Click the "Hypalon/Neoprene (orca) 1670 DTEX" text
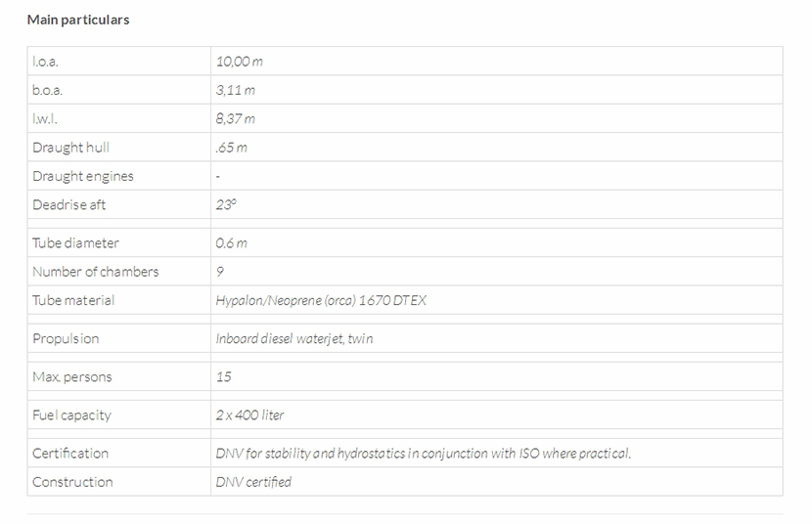Image resolution: width=812 pixels, height=524 pixels. click(321, 300)
